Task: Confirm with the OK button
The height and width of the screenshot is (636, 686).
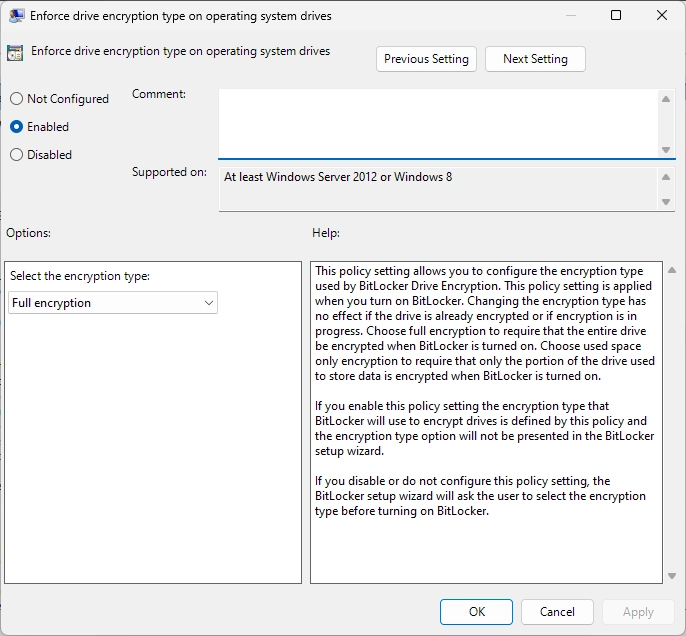Action: tap(476, 612)
